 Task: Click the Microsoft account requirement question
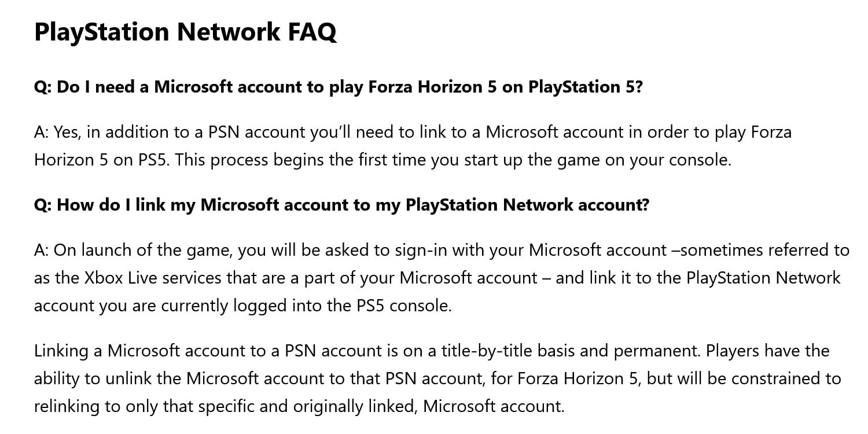click(x=339, y=87)
